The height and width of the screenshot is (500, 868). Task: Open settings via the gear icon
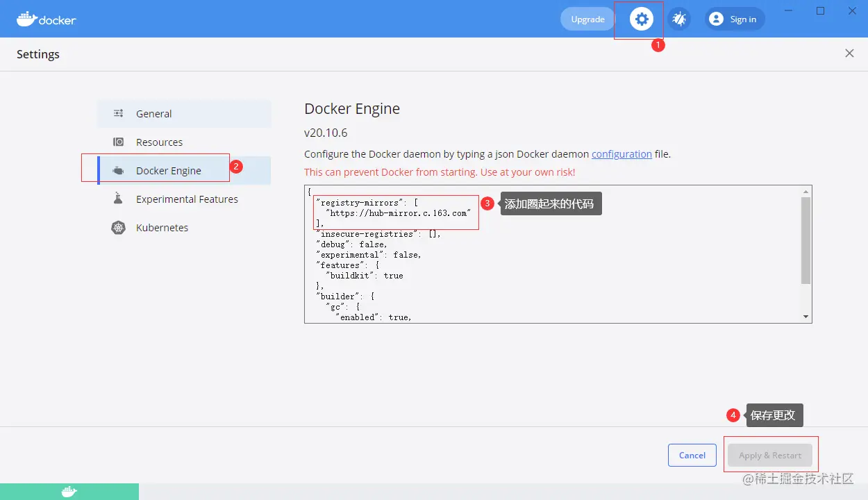(642, 19)
